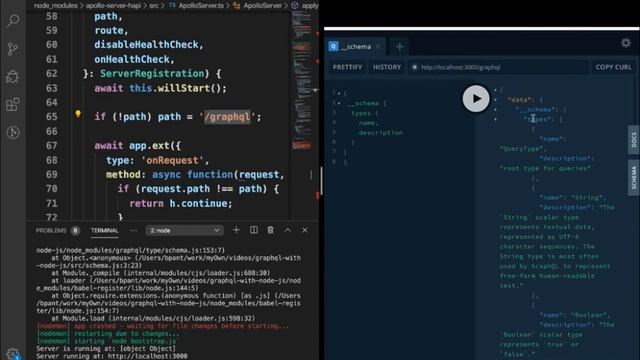Viewport: 640px width, 360px height.
Task: Open the DOCS side tab
Action: tap(633, 140)
